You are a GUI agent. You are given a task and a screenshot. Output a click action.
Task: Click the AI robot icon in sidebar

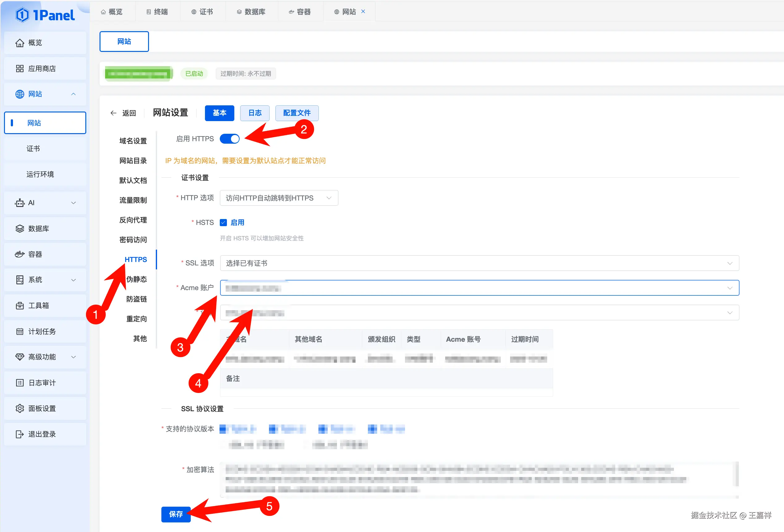point(19,203)
